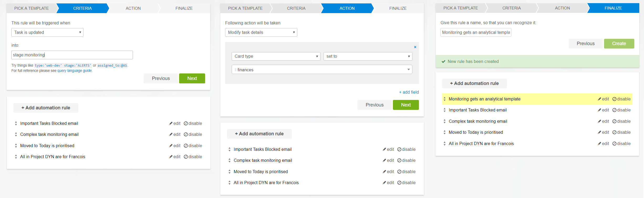
Task: Open the 'Card type' field dropdown
Action: point(276,56)
